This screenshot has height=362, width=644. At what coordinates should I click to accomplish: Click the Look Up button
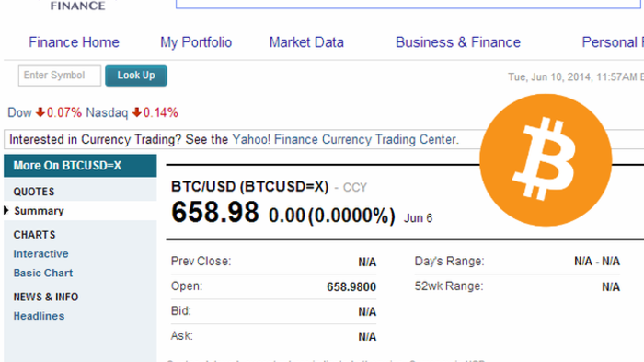click(x=136, y=76)
